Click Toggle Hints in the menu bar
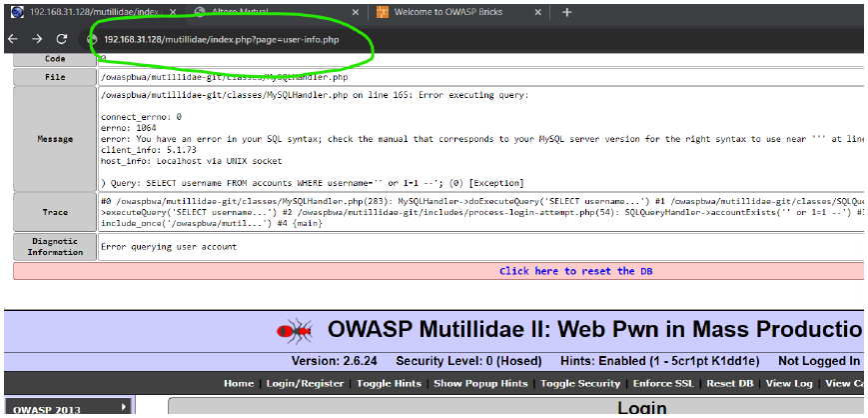 click(389, 384)
